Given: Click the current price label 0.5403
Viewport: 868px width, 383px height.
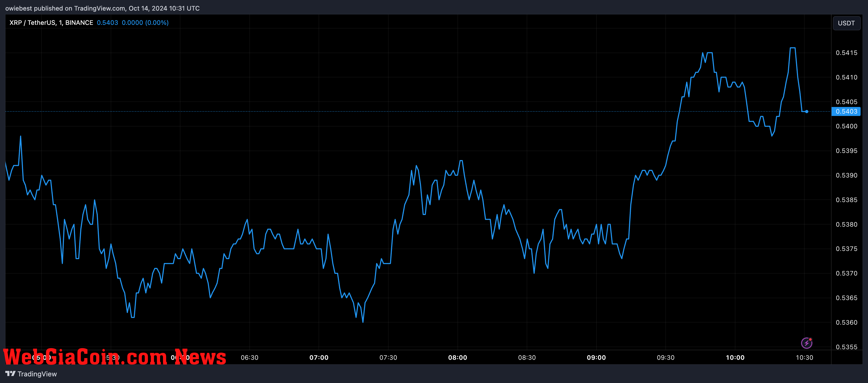Looking at the screenshot, I should 846,111.
